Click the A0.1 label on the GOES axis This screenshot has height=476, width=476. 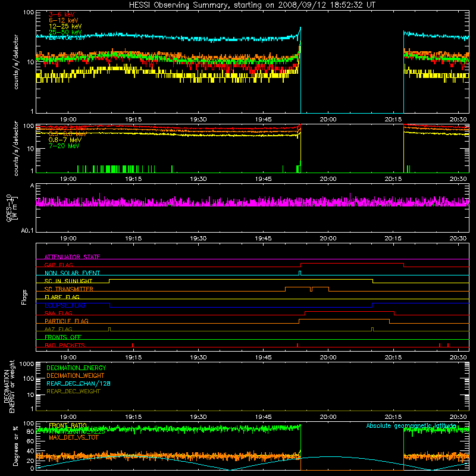27,230
